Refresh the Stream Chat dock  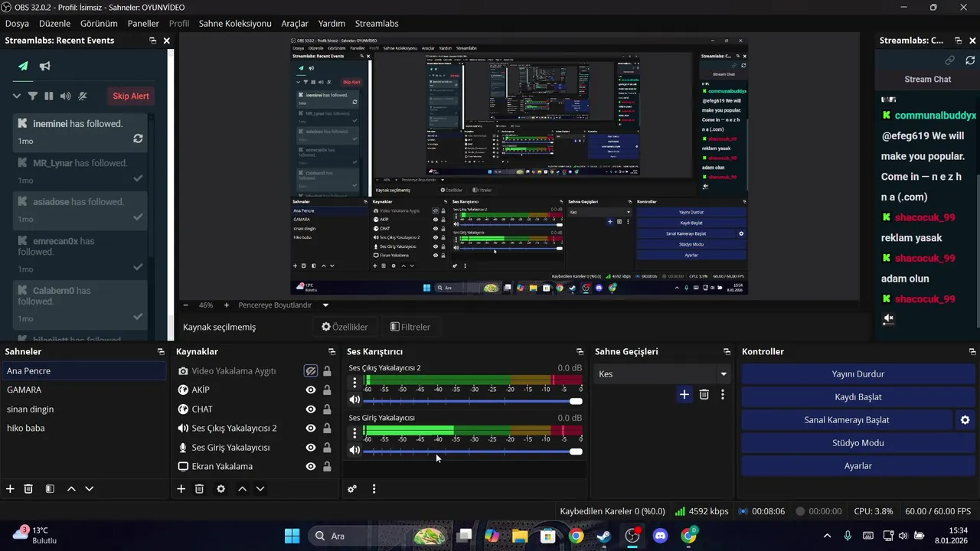click(x=970, y=60)
